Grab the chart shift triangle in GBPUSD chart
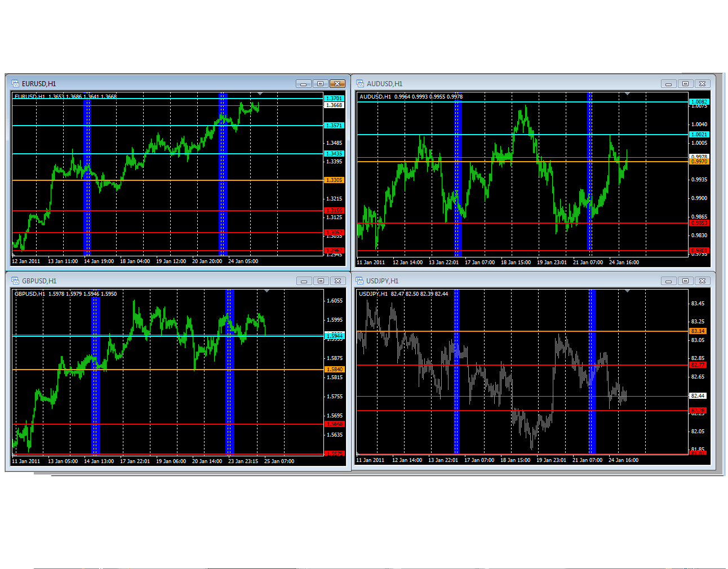This screenshot has width=728, height=569. 267,291
